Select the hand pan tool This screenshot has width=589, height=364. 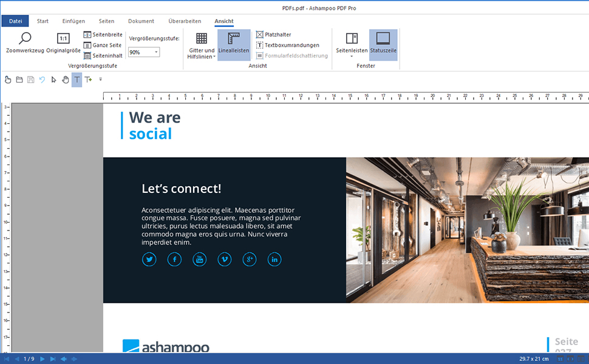pyautogui.click(x=66, y=79)
